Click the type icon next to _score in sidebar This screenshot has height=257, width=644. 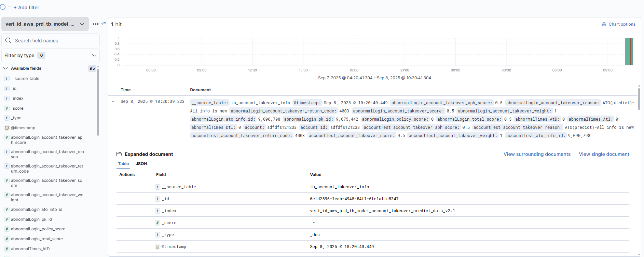tap(6, 108)
